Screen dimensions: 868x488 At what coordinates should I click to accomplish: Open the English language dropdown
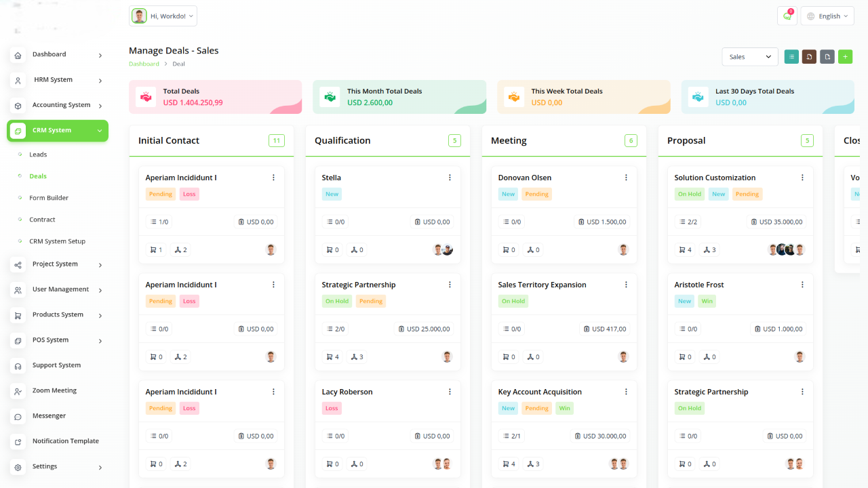pyautogui.click(x=827, y=16)
